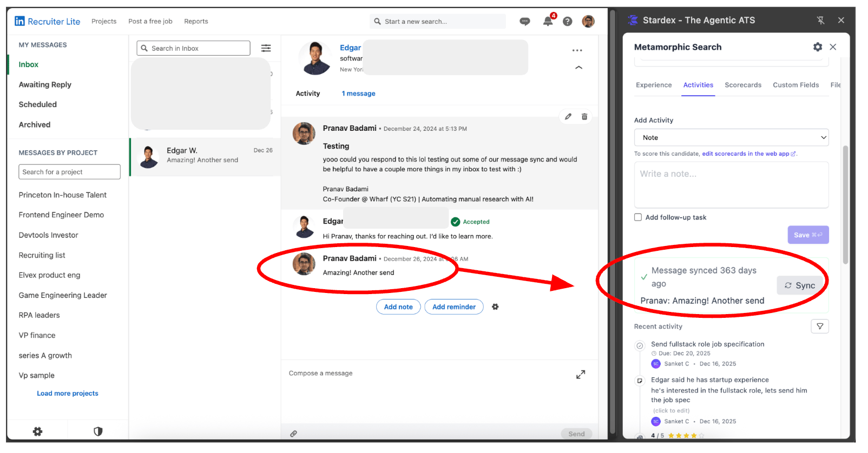Screen dimensions: 868x453
Task: Open Edgar's profile name link
Action: coord(350,48)
